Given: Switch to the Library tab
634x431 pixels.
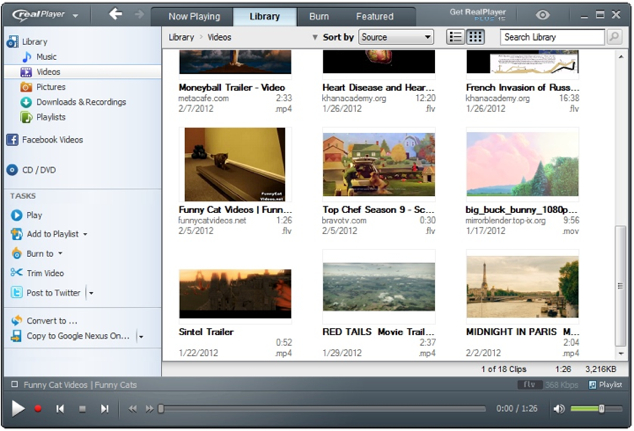Looking at the screenshot, I should 264,17.
